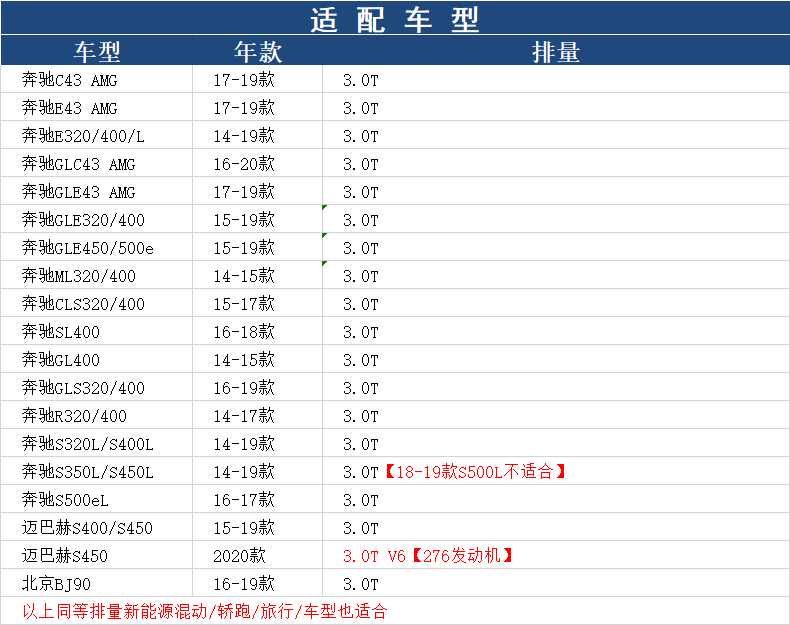
Task: Click 3.0T in the S320L/S400L row
Action: [360, 444]
